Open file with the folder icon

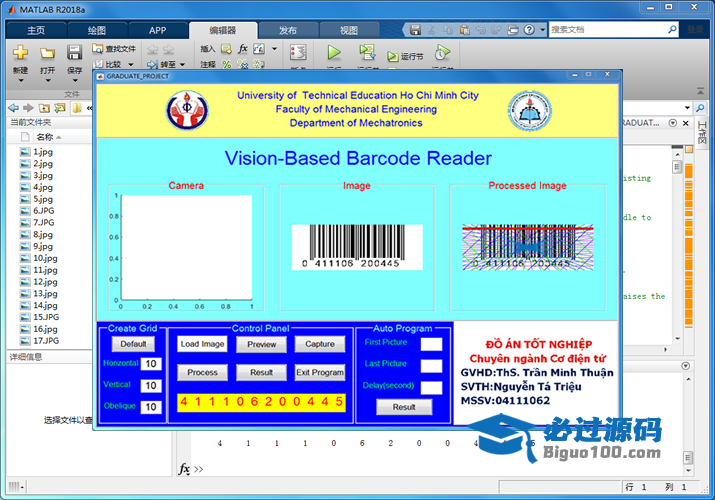[47, 52]
